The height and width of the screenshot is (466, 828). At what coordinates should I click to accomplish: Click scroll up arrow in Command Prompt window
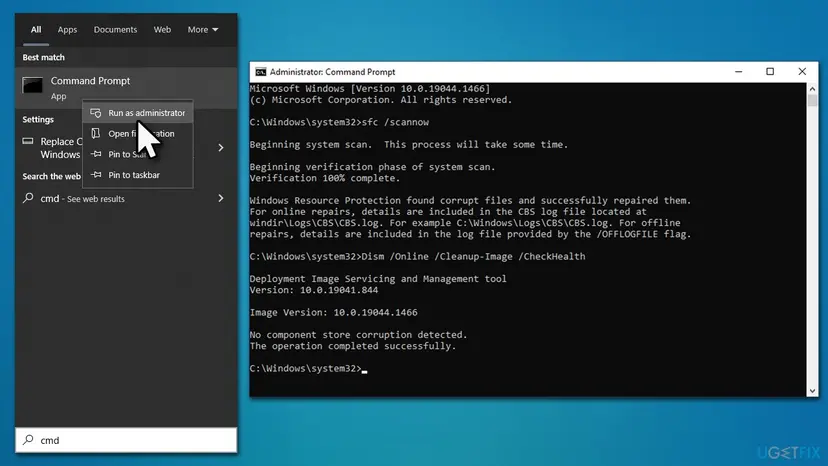coord(812,89)
